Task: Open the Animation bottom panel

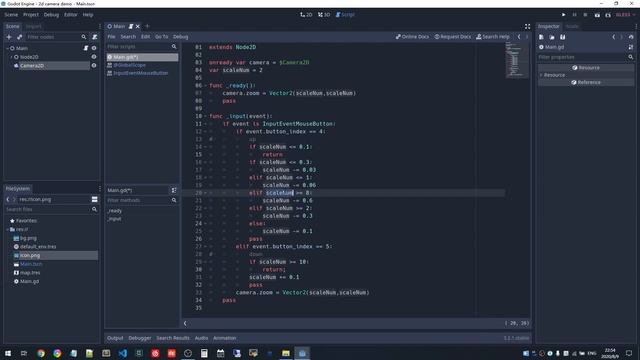Action: tap(224, 338)
